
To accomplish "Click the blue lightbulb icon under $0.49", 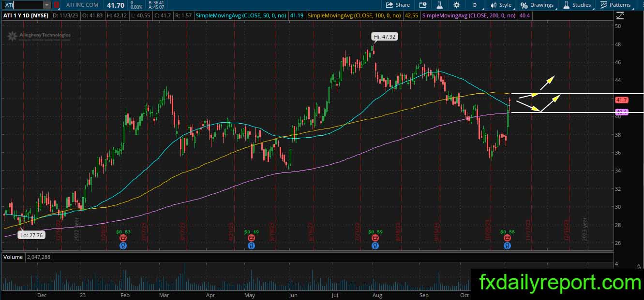I will 251,245.
